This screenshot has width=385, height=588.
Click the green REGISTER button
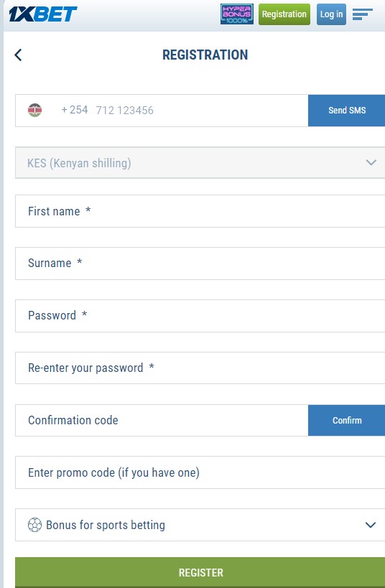click(x=200, y=572)
